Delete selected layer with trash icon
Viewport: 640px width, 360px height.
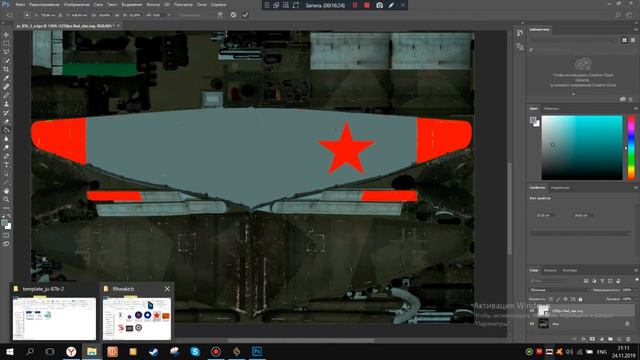click(x=628, y=339)
